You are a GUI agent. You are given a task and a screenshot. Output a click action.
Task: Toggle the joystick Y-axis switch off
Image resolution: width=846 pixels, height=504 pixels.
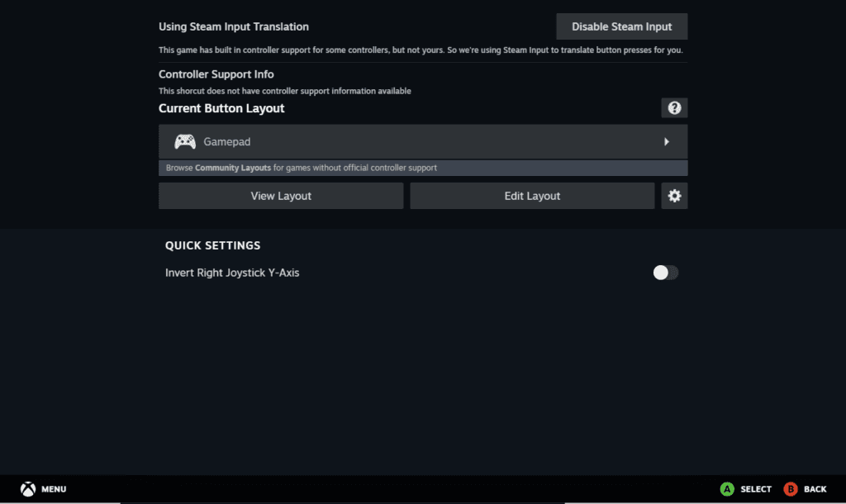[x=666, y=272]
